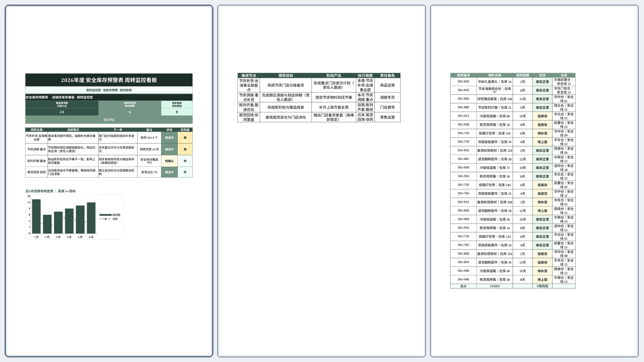
Task: Click the SKU-946 cell in last row
Action: (x=463, y=280)
